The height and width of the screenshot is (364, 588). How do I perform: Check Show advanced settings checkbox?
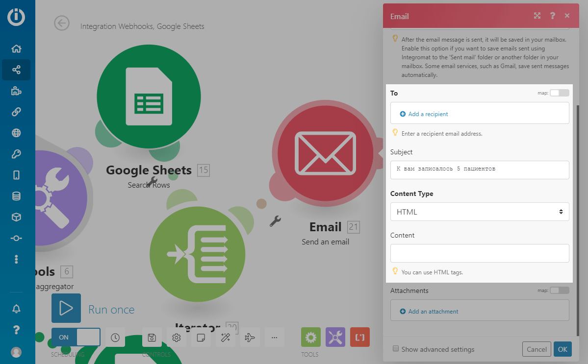coord(396,349)
